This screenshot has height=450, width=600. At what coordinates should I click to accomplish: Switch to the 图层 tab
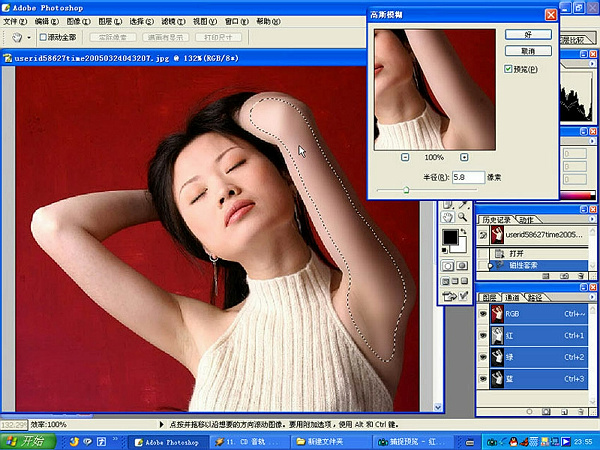(489, 297)
